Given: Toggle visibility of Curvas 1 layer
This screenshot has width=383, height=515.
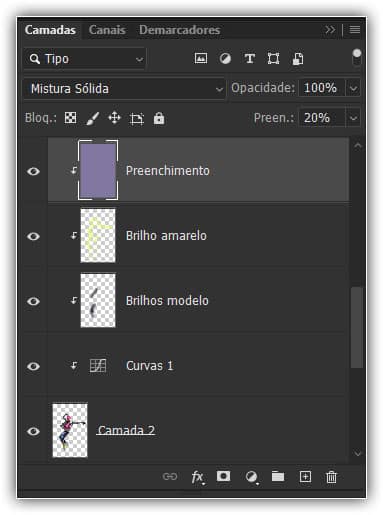Looking at the screenshot, I should click(33, 366).
